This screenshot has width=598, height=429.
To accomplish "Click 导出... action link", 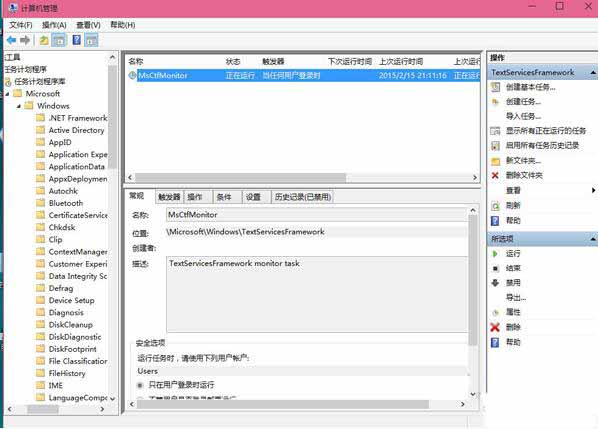I will 516,298.
